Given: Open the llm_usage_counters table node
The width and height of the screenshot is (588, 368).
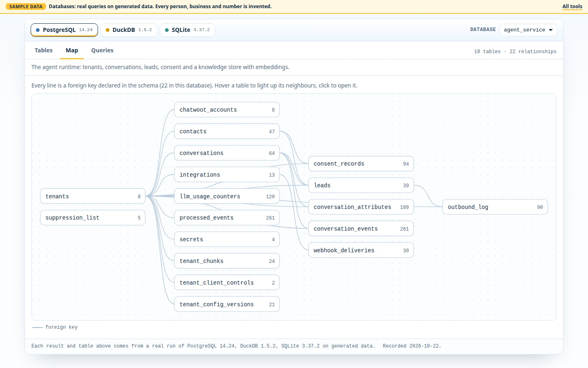Looking at the screenshot, I should 227,196.
